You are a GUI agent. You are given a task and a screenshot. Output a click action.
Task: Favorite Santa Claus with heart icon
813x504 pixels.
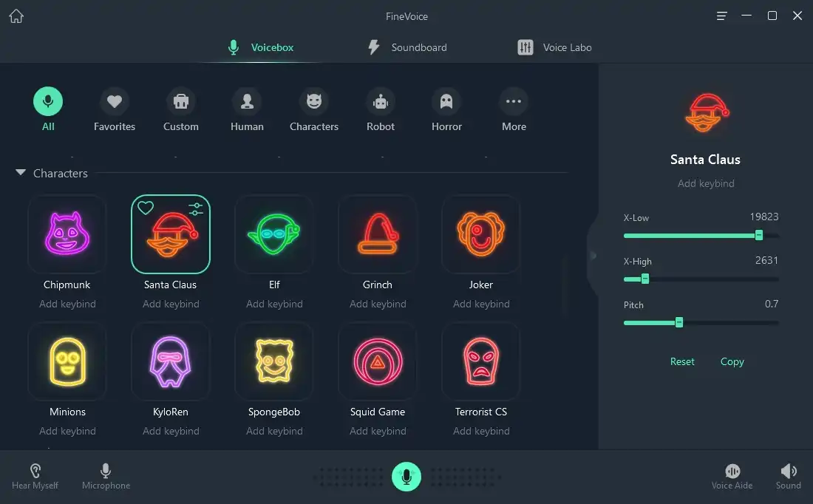pos(146,208)
